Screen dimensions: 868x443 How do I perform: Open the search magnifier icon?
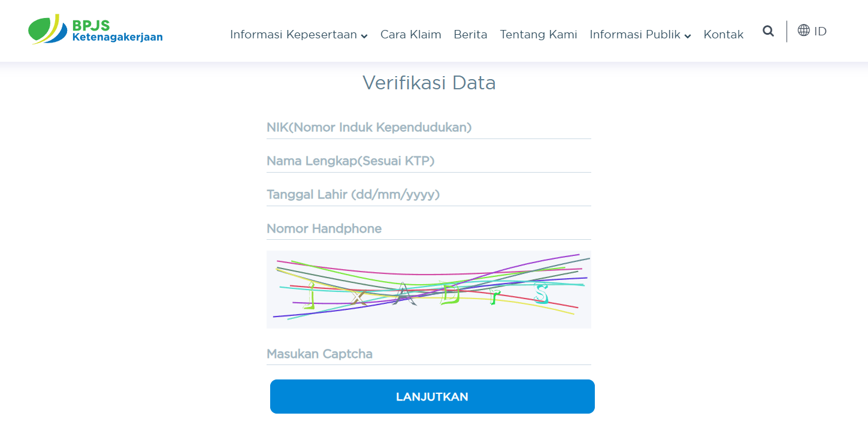click(x=768, y=31)
